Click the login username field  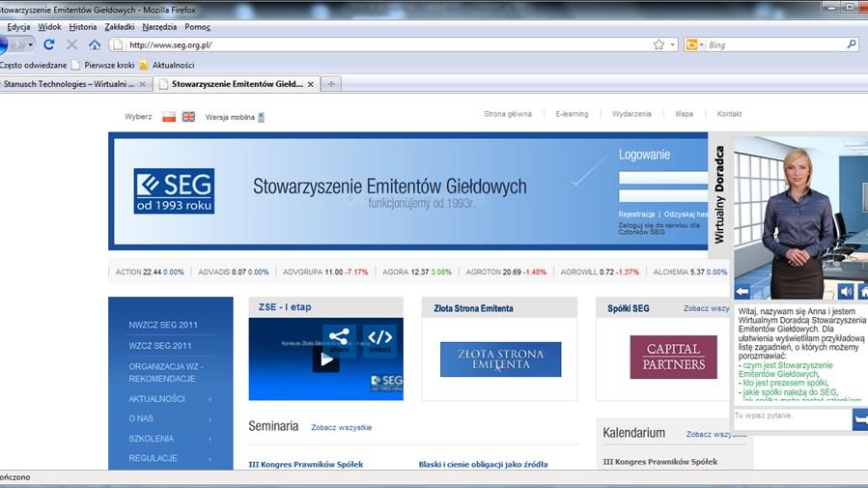pyautogui.click(x=663, y=178)
